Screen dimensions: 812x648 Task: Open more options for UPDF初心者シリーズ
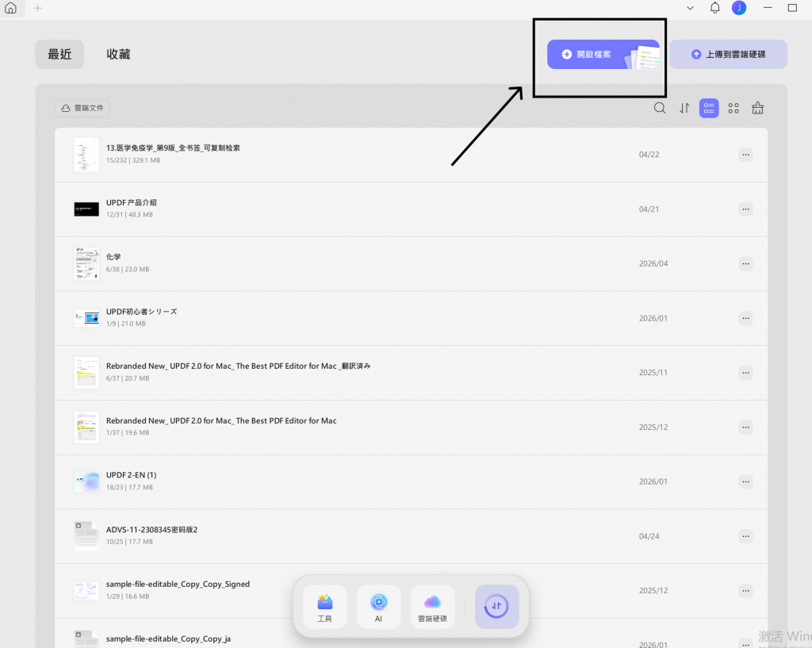(x=745, y=318)
